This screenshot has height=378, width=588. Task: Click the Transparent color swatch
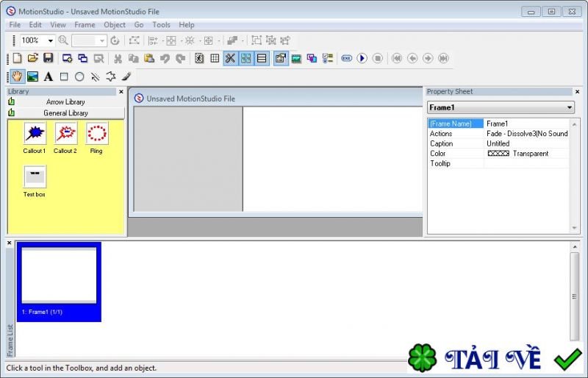click(498, 154)
